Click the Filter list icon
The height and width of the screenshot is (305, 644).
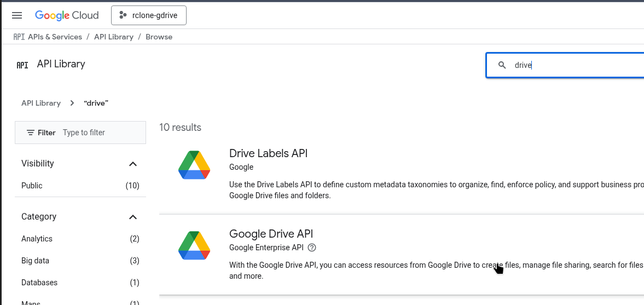[x=31, y=133]
